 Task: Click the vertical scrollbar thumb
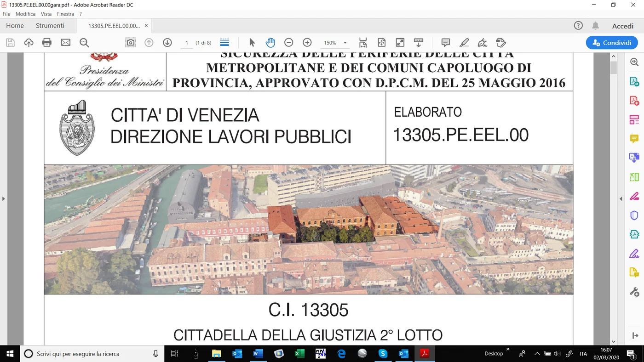tap(613, 68)
